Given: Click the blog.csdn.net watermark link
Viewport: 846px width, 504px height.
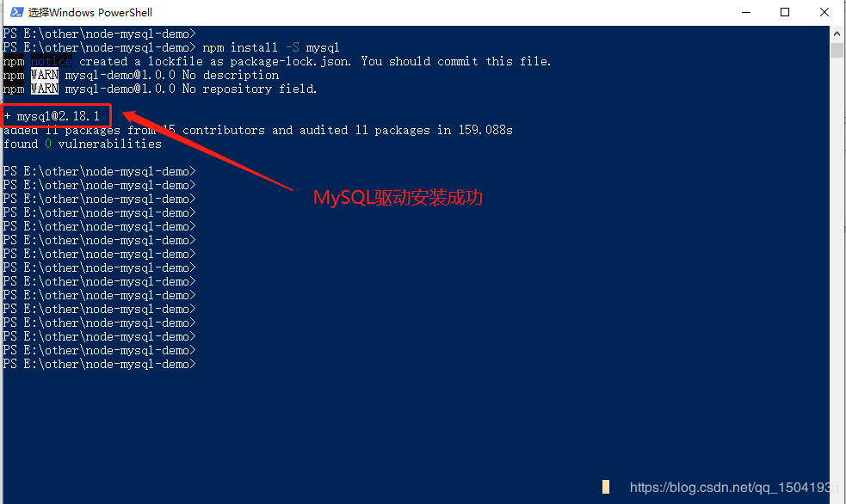Looking at the screenshot, I should pos(734,488).
